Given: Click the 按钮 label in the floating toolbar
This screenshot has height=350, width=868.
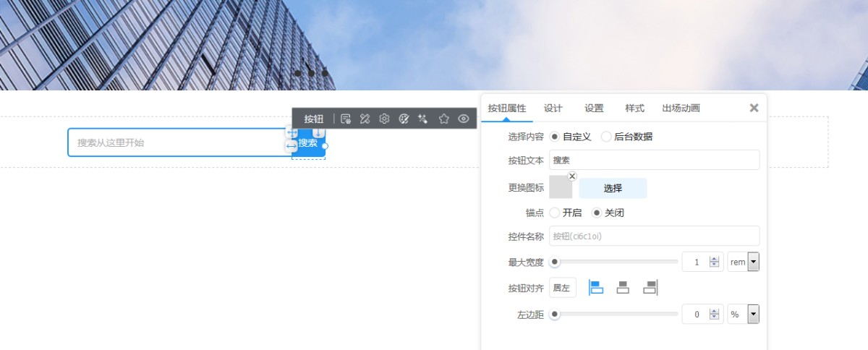Looking at the screenshot, I should pos(313,119).
